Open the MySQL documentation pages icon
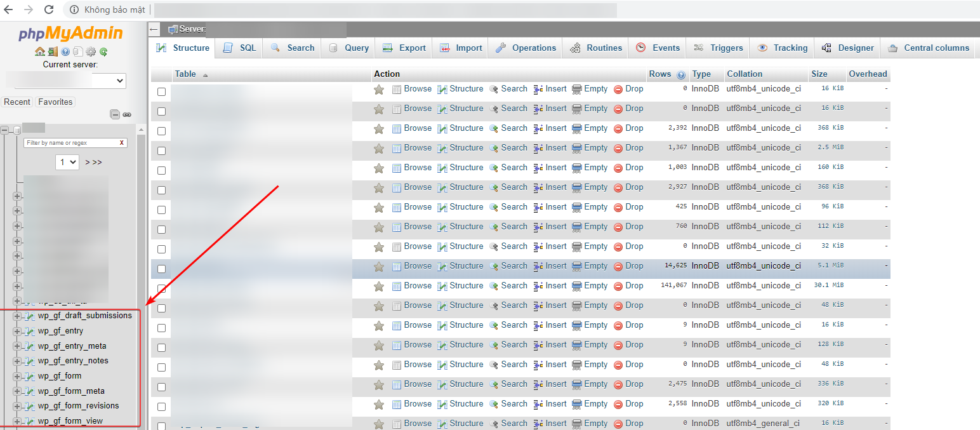Screen dimensions: 980x430 [x=78, y=52]
